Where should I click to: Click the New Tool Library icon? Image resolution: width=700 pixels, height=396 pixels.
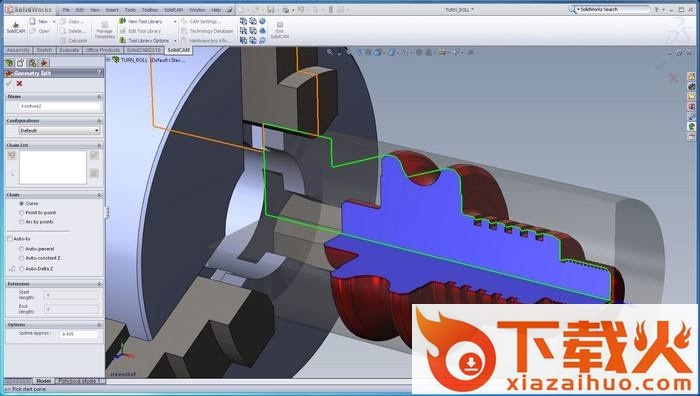click(x=123, y=21)
